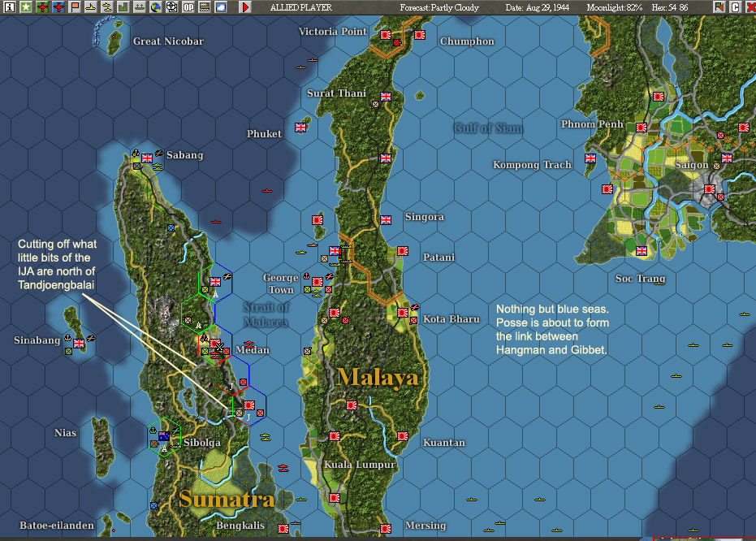This screenshot has width=756, height=541.
Task: Click the 'Batoe-eilanden' map label
Action: (x=57, y=525)
